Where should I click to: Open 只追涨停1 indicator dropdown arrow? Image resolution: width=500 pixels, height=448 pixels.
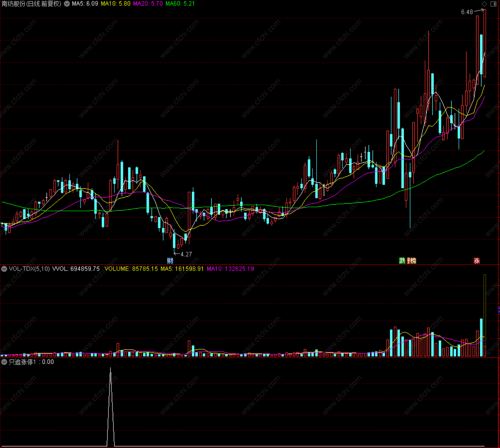point(4,362)
